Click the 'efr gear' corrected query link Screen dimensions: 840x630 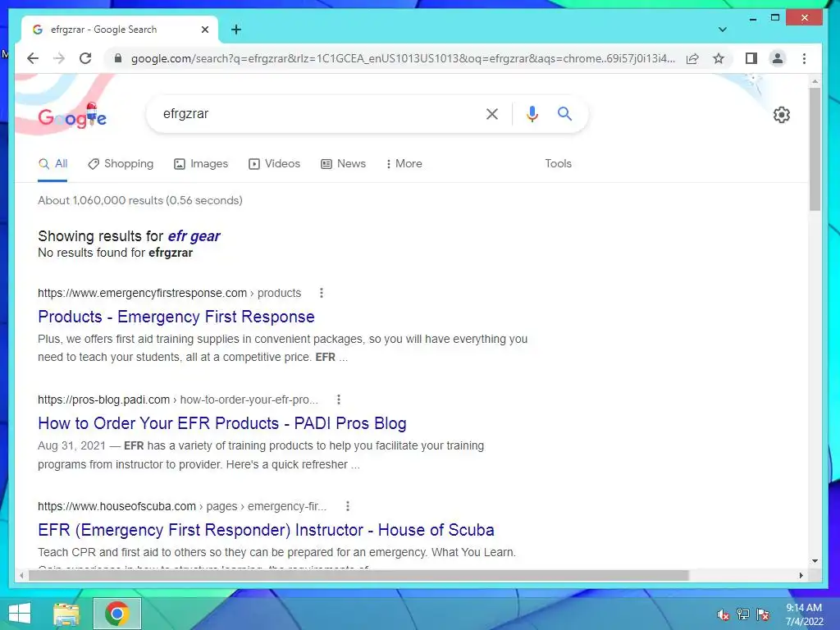tap(194, 236)
